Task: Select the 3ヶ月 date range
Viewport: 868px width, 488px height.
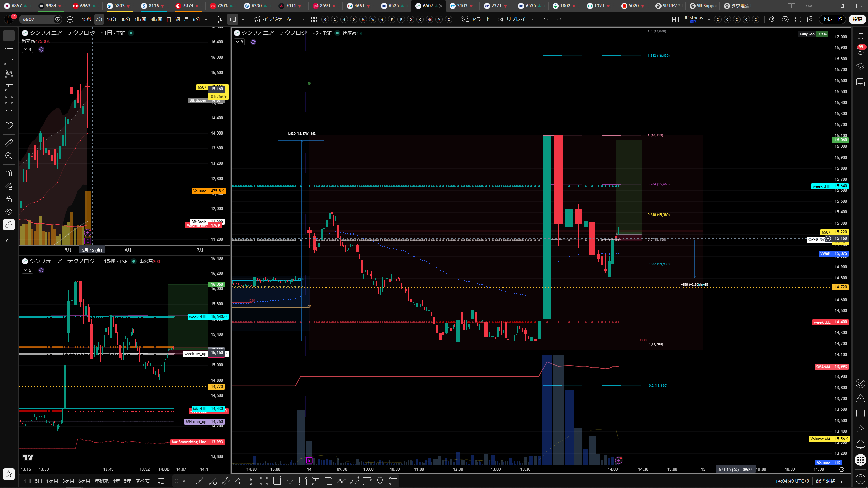Action: click(x=68, y=481)
